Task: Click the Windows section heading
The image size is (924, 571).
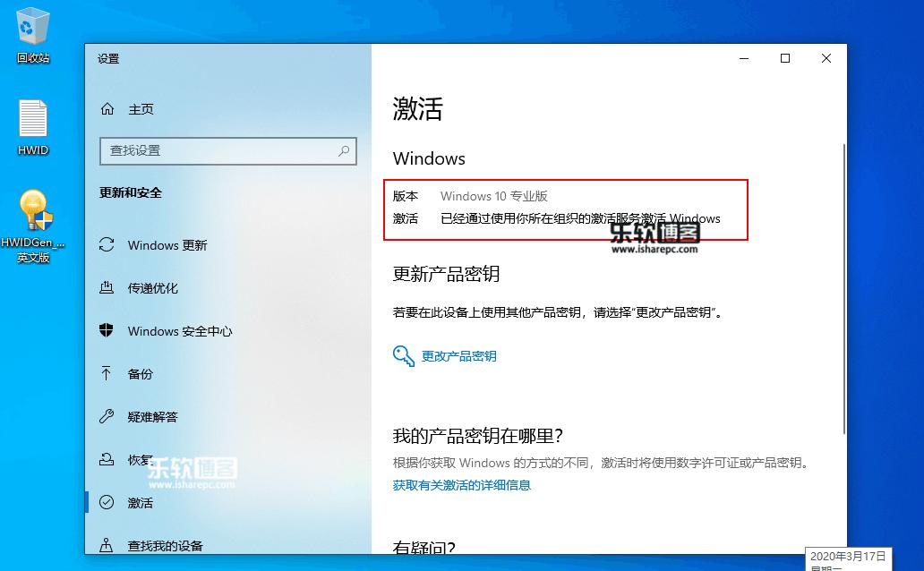Action: click(x=429, y=158)
